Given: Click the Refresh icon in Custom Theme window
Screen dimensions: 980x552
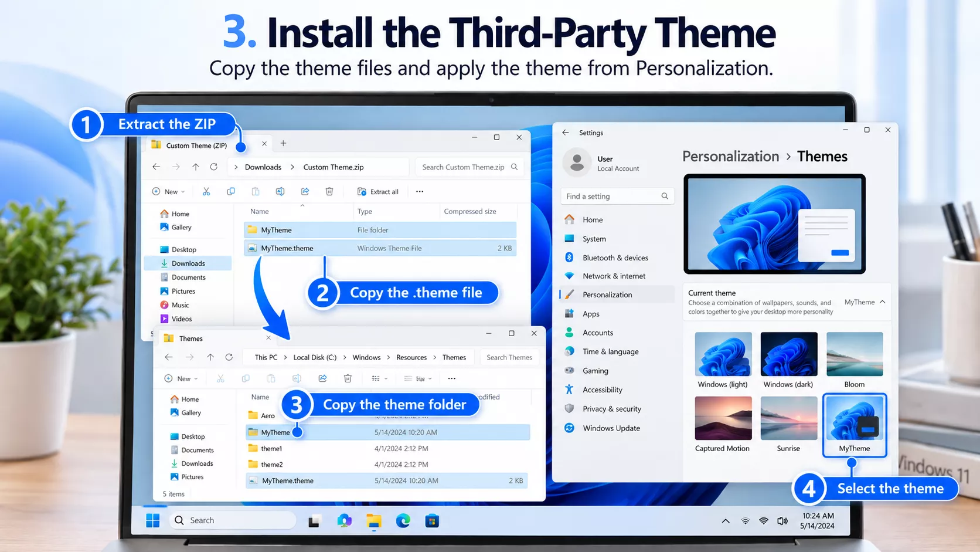Looking at the screenshot, I should click(214, 167).
